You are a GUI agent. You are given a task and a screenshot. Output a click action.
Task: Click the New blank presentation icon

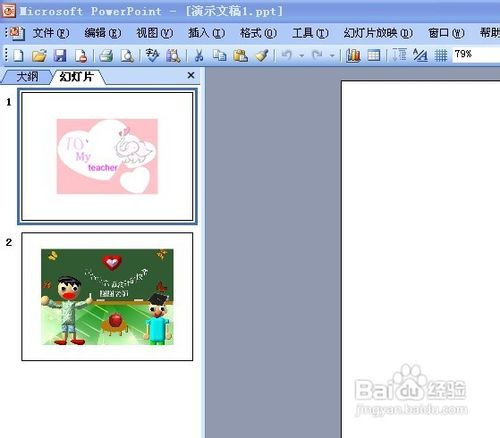[18, 55]
